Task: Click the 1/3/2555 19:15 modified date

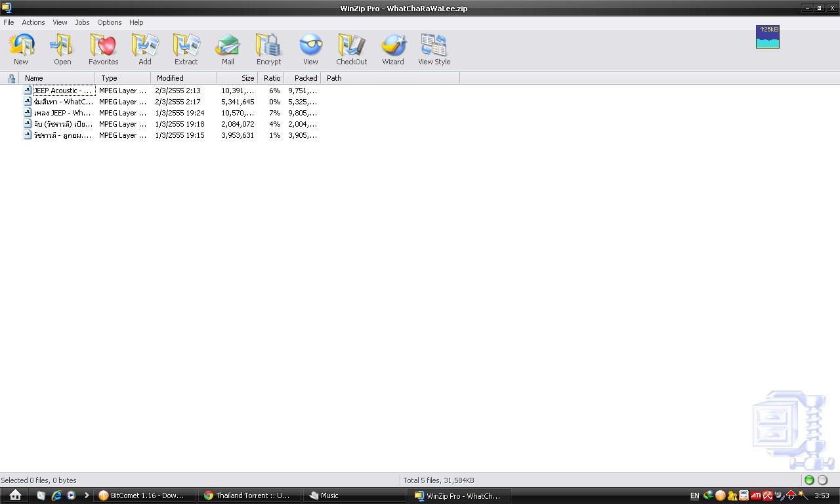Action: pos(180,135)
